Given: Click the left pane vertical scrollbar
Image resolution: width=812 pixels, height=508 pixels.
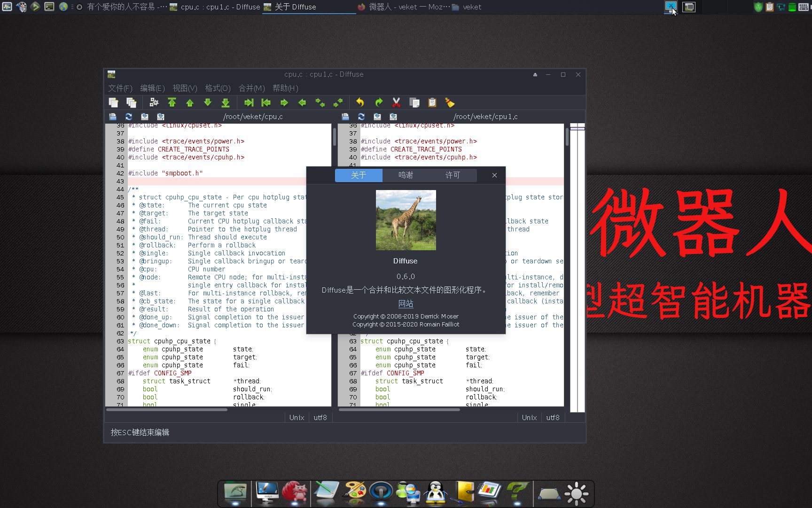Looking at the screenshot, I should coord(335,137).
